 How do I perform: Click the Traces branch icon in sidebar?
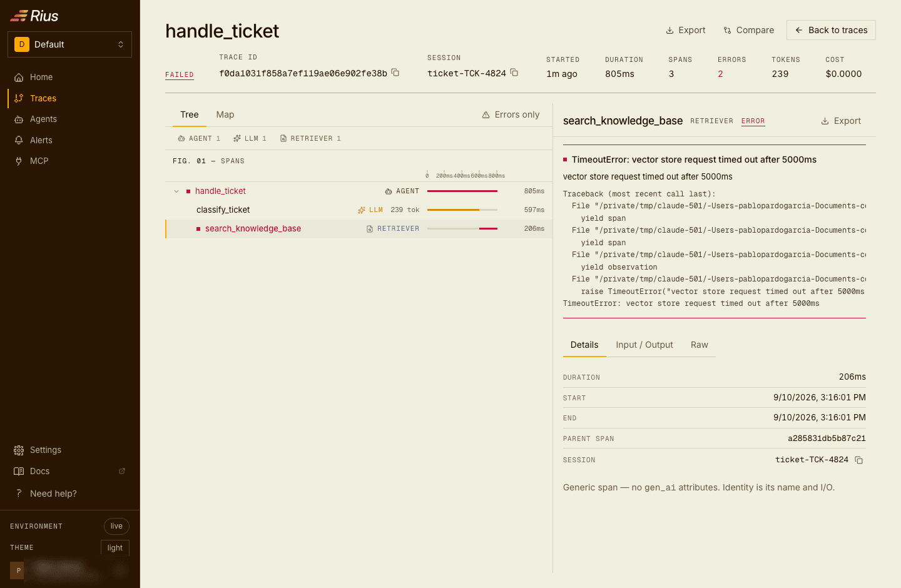[x=19, y=98]
